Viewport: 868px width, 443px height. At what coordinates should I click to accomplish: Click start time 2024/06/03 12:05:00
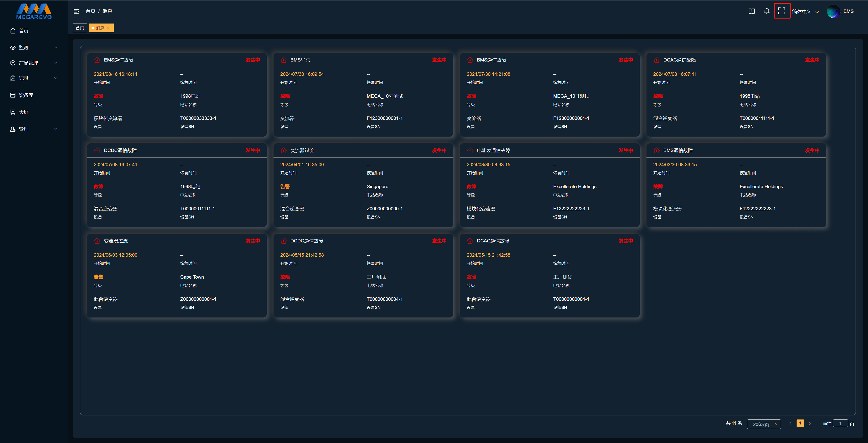(x=115, y=255)
